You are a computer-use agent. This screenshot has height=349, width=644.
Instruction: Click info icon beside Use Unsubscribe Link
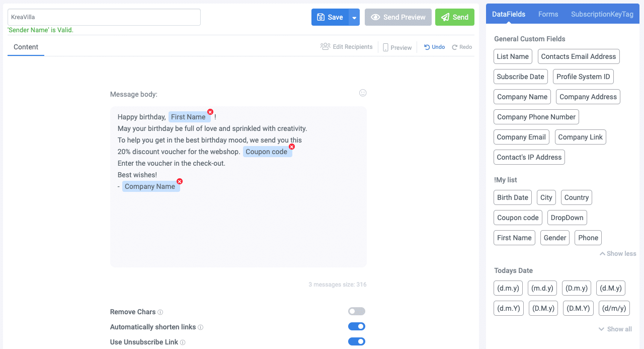pos(183,342)
